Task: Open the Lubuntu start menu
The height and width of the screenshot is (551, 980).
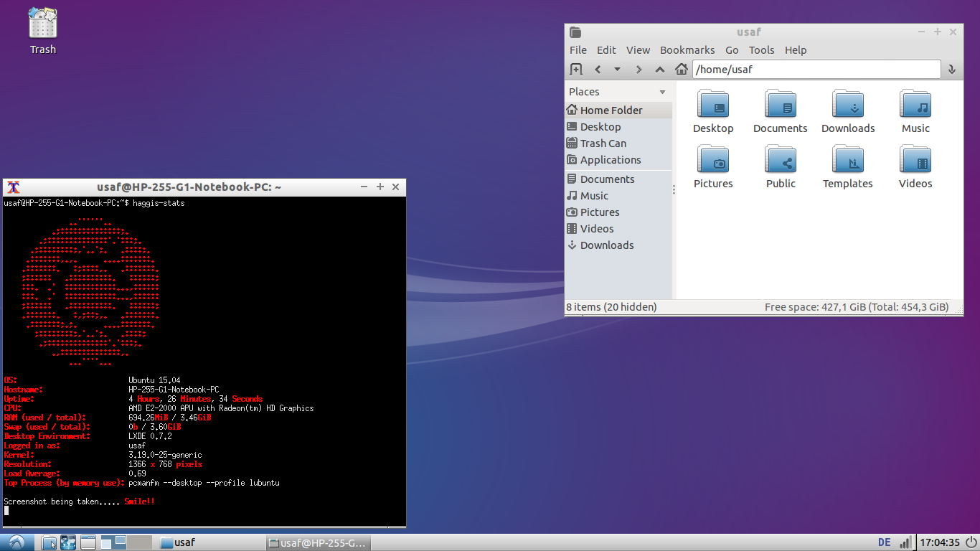Action: 16,542
